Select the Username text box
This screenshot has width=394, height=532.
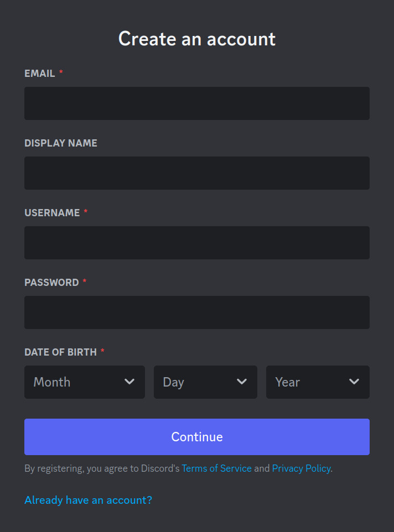click(197, 243)
